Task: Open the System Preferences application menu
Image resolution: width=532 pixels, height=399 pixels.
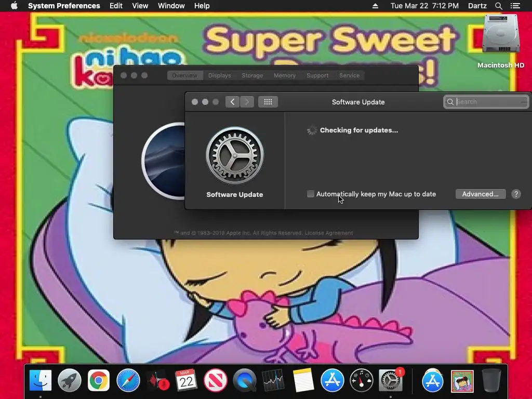Action: (64, 6)
